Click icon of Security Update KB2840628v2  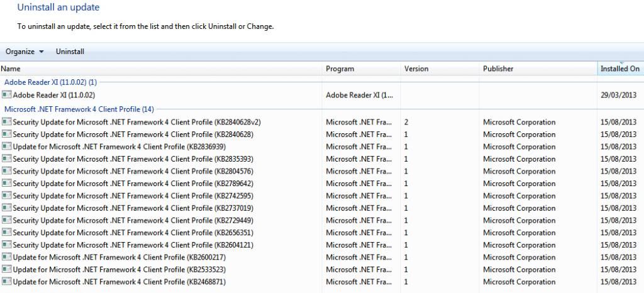[x=6, y=122]
